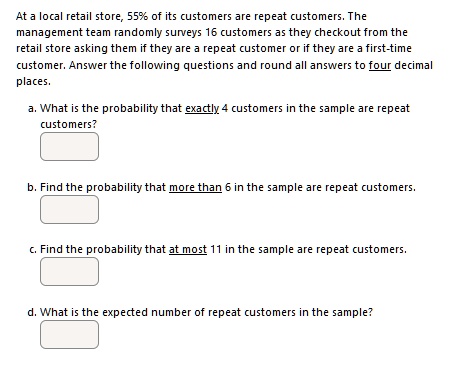Click the underlined word "exactly"

point(202,109)
